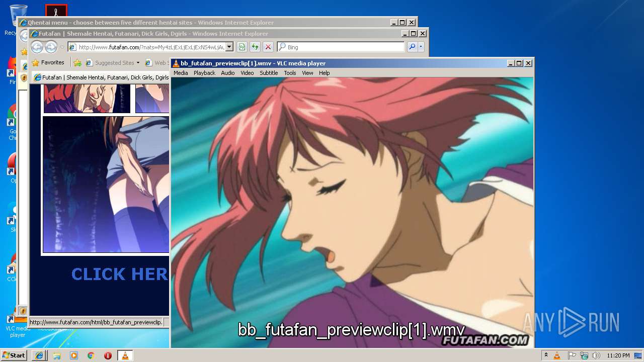The width and height of the screenshot is (644, 362).
Task: Show hidden system tray icons
Action: pos(546,355)
